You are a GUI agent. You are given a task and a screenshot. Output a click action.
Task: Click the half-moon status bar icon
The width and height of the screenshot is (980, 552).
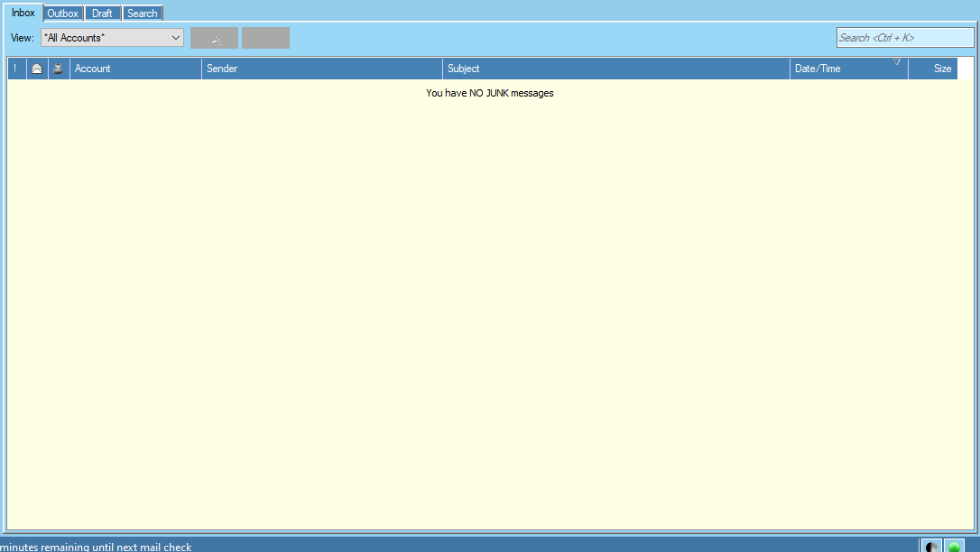pyautogui.click(x=931, y=546)
